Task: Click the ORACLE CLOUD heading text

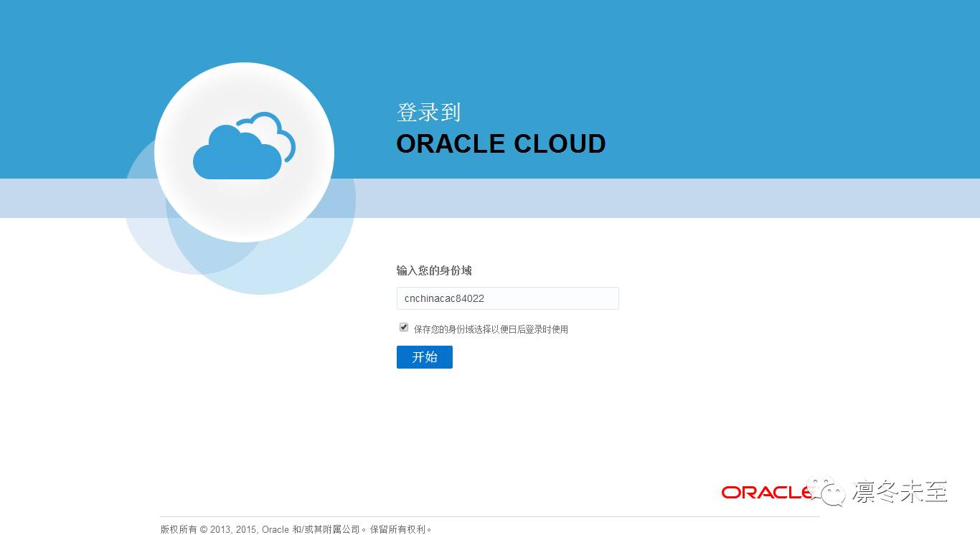Action: click(x=501, y=144)
